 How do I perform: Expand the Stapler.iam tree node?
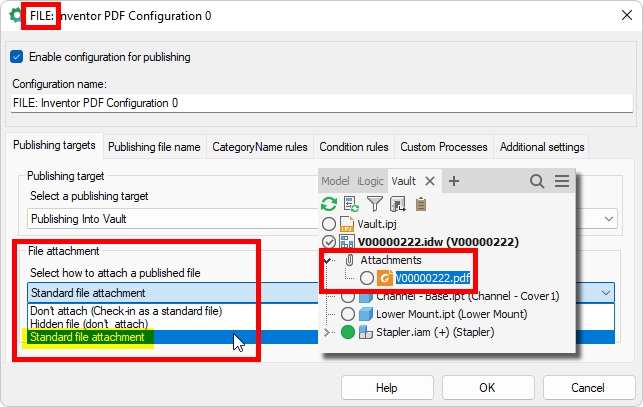coord(327,333)
